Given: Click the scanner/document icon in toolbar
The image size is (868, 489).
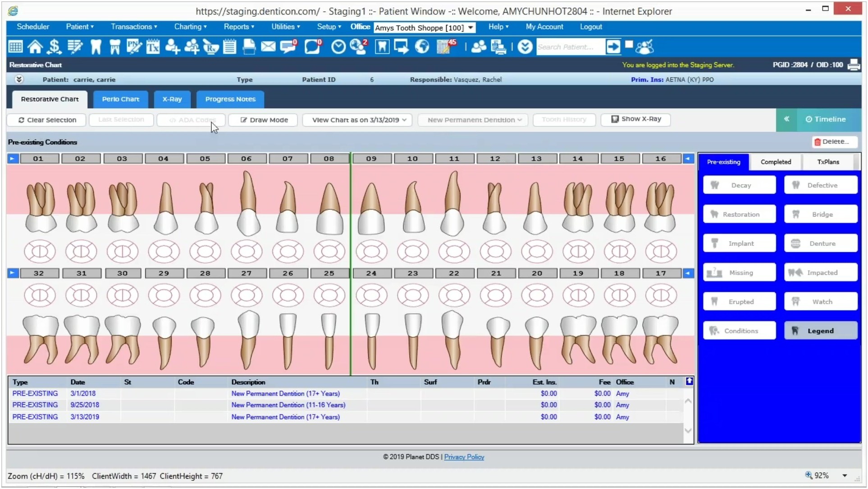Looking at the screenshot, I should click(249, 46).
